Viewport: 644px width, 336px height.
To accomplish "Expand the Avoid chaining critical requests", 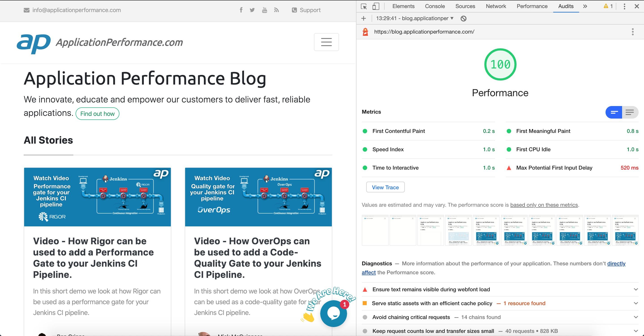I will coord(636,317).
